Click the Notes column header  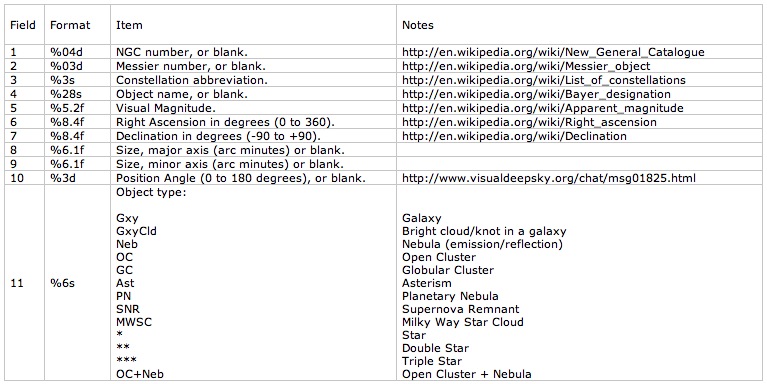(x=418, y=24)
